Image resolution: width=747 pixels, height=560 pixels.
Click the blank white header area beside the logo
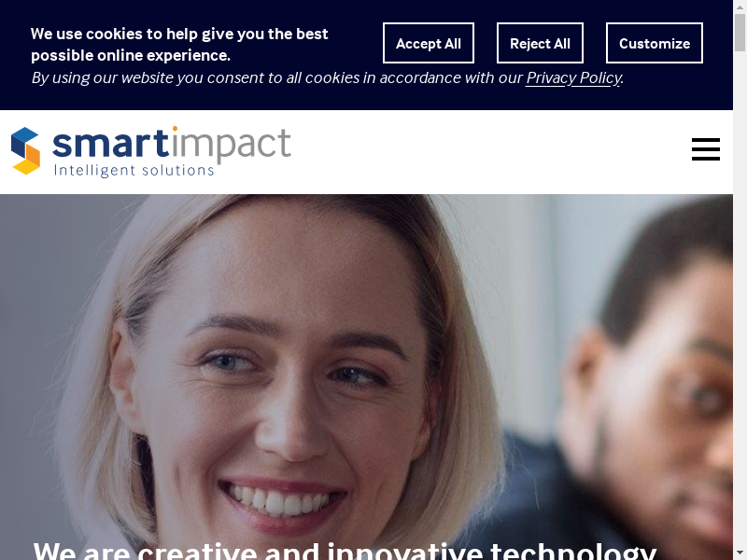pyautogui.click(x=491, y=152)
